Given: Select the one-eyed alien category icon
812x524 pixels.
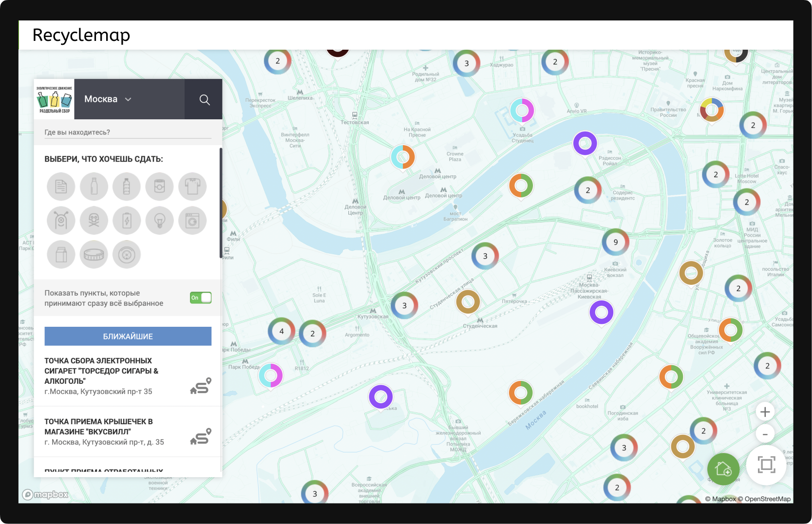Looking at the screenshot, I should point(61,221).
